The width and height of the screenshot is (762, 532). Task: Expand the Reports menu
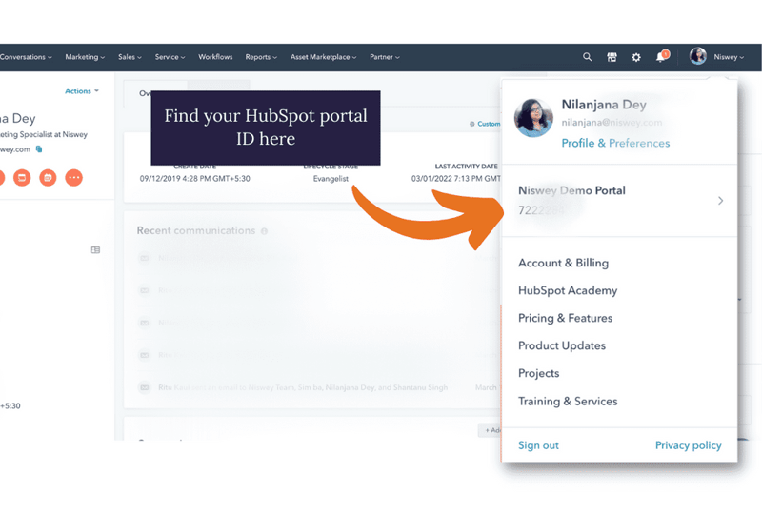tap(261, 57)
